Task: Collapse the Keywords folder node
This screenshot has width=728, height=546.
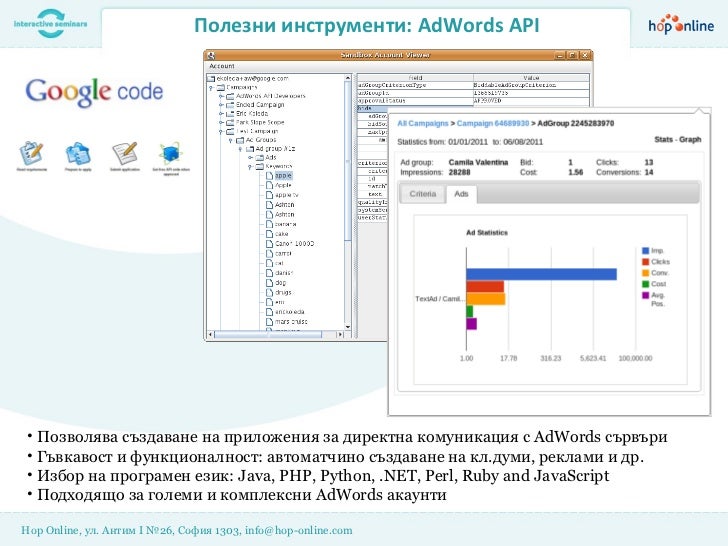Action: coord(250,167)
